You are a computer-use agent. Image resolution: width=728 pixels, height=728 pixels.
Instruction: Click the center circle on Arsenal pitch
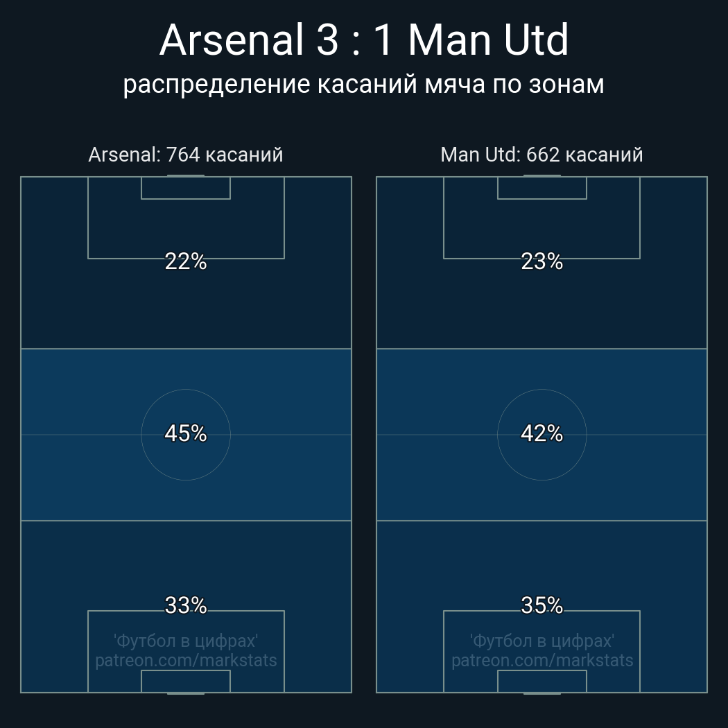(x=186, y=435)
